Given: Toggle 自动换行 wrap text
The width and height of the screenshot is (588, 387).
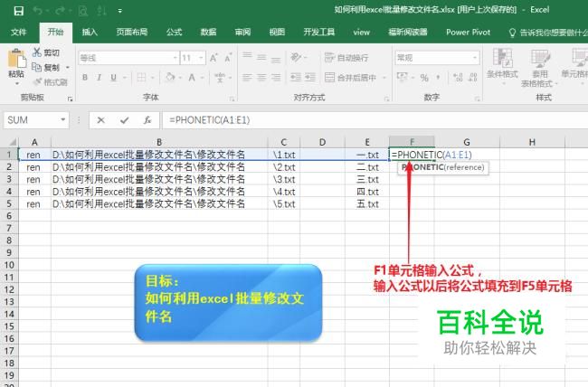Looking at the screenshot, I should 346,58.
